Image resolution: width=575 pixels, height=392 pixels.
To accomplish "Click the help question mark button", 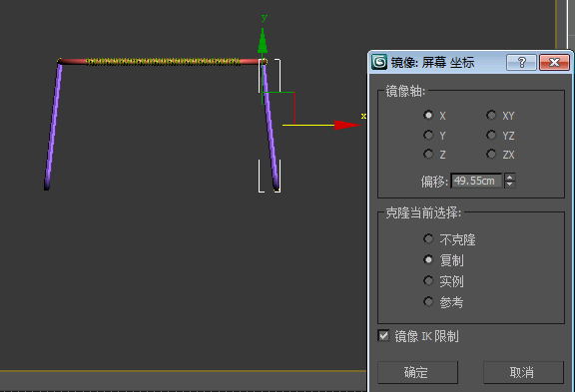I will 521,62.
